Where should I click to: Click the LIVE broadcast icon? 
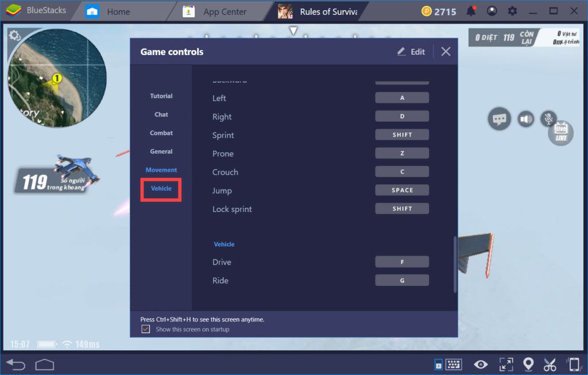560,133
